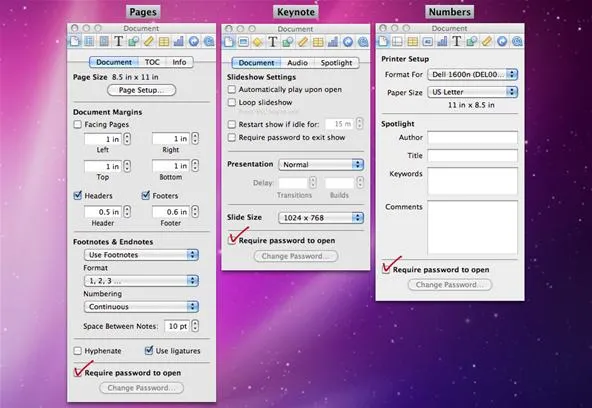
Task: Open Document inspector in Pages window
Action: 74,41
